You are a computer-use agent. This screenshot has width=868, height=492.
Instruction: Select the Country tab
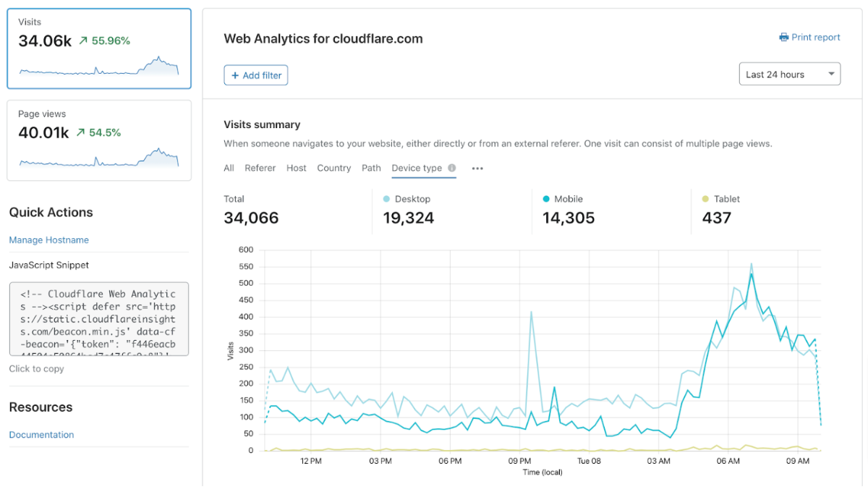[x=334, y=168]
